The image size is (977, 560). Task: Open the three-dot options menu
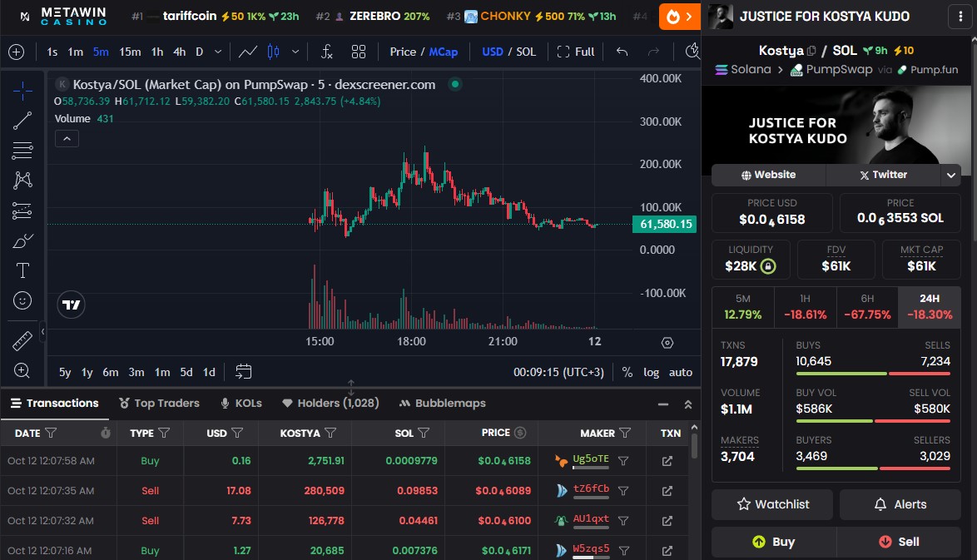pyautogui.click(x=960, y=17)
